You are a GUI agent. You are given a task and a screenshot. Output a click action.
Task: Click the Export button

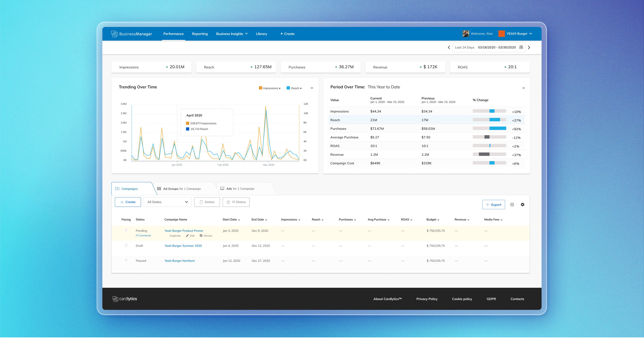pyautogui.click(x=493, y=205)
